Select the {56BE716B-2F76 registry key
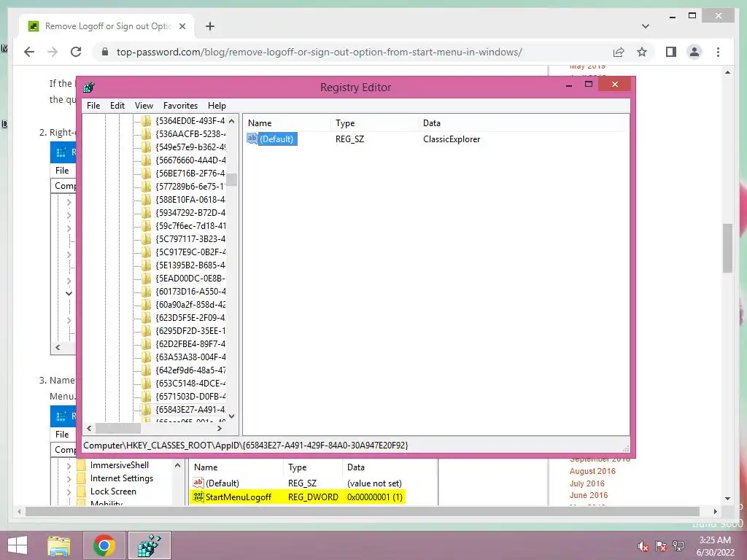The image size is (747, 560). (190, 174)
